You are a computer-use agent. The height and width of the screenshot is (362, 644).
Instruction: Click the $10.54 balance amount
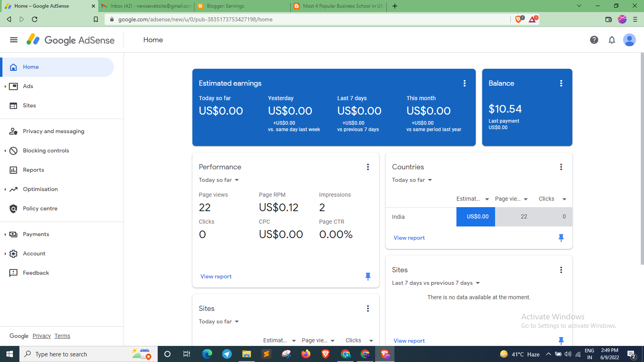505,109
